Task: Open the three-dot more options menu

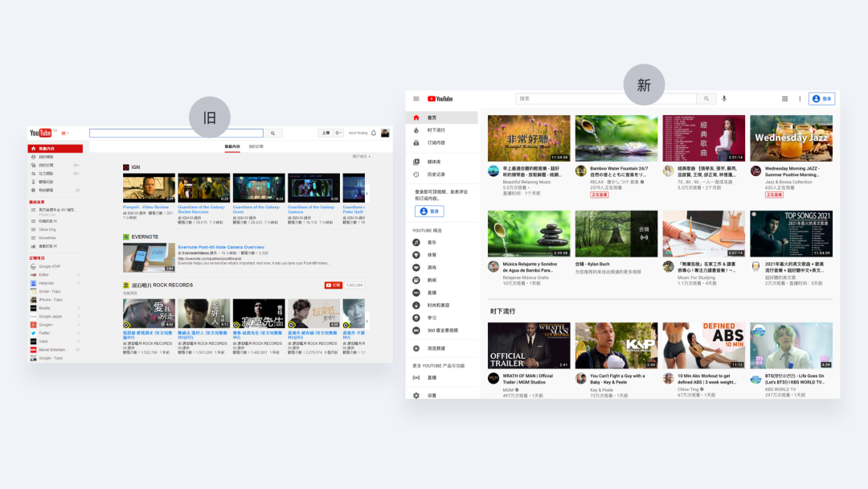Action: pyautogui.click(x=800, y=99)
